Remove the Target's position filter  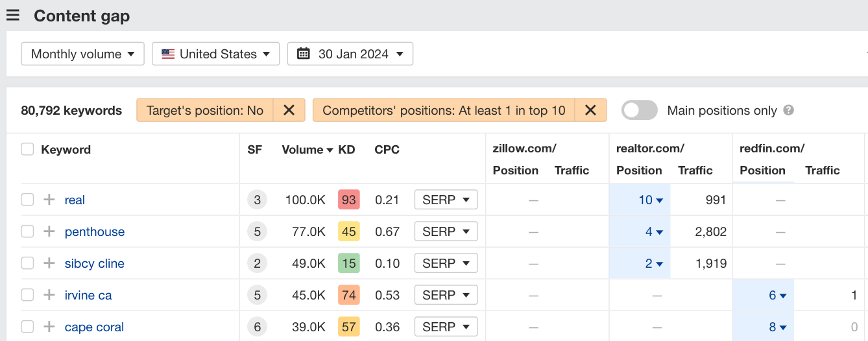click(x=289, y=110)
